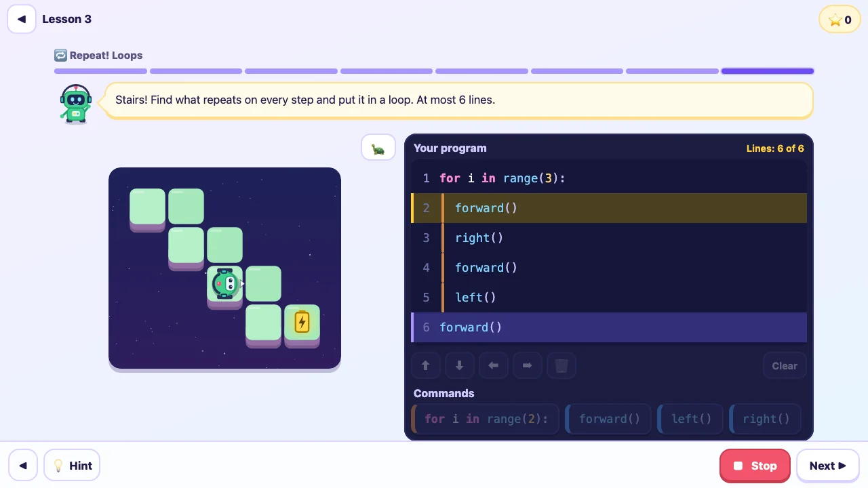Click the Your program panel title
This screenshot has height=488, width=868.
click(x=450, y=148)
